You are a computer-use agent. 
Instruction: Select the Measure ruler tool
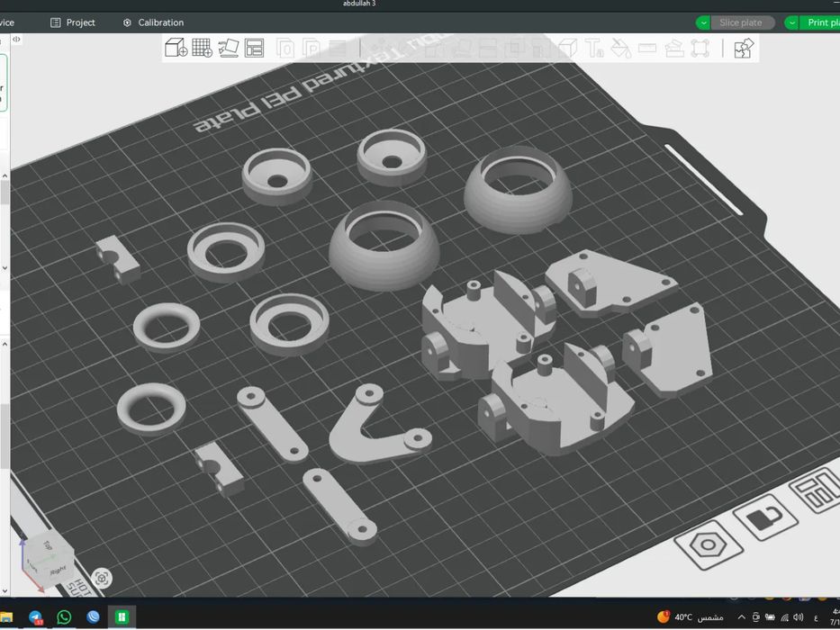[647, 49]
